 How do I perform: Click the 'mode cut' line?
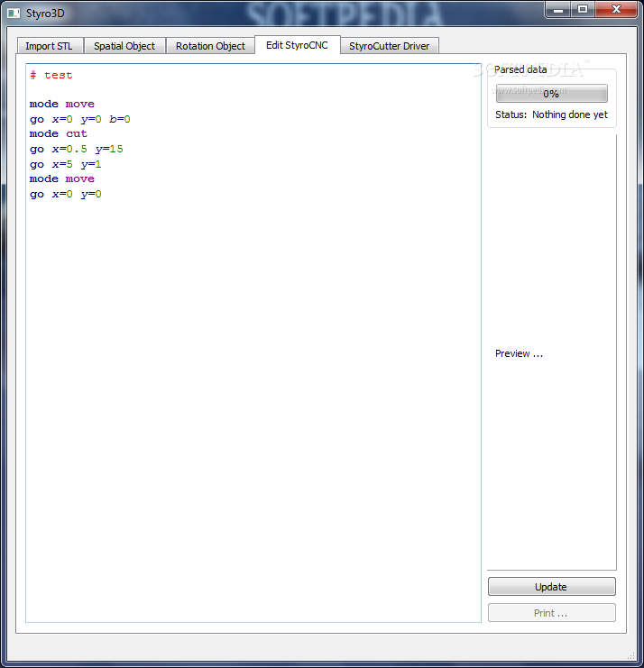59,133
